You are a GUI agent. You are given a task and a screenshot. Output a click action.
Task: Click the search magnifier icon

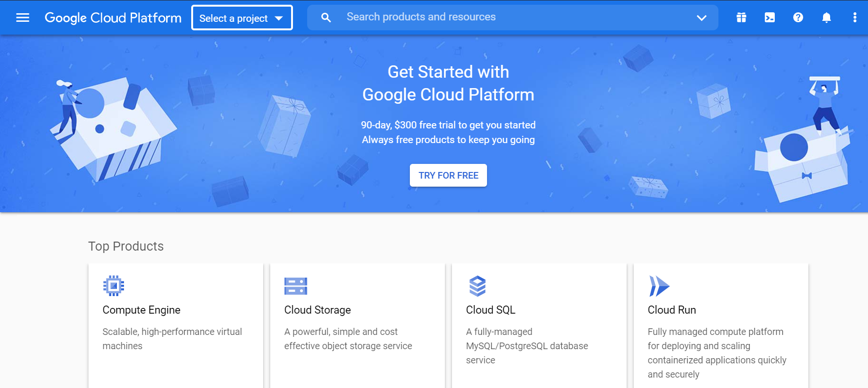click(326, 18)
